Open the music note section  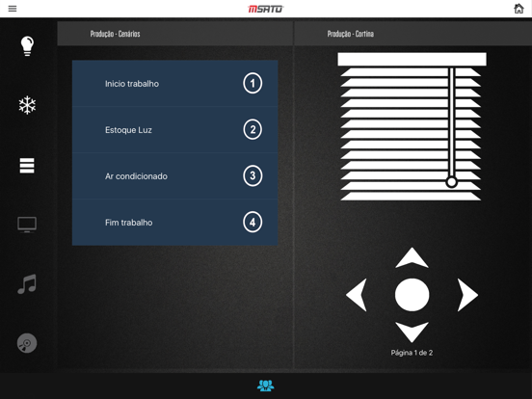click(27, 284)
